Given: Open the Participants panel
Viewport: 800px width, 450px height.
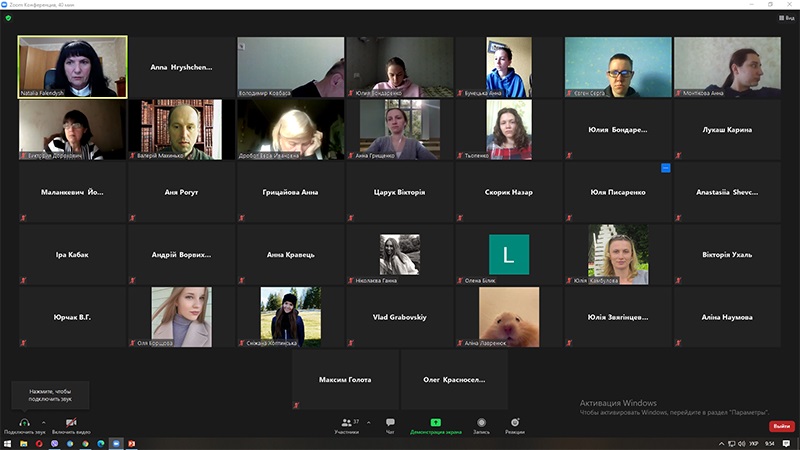Looking at the screenshot, I should (346, 423).
